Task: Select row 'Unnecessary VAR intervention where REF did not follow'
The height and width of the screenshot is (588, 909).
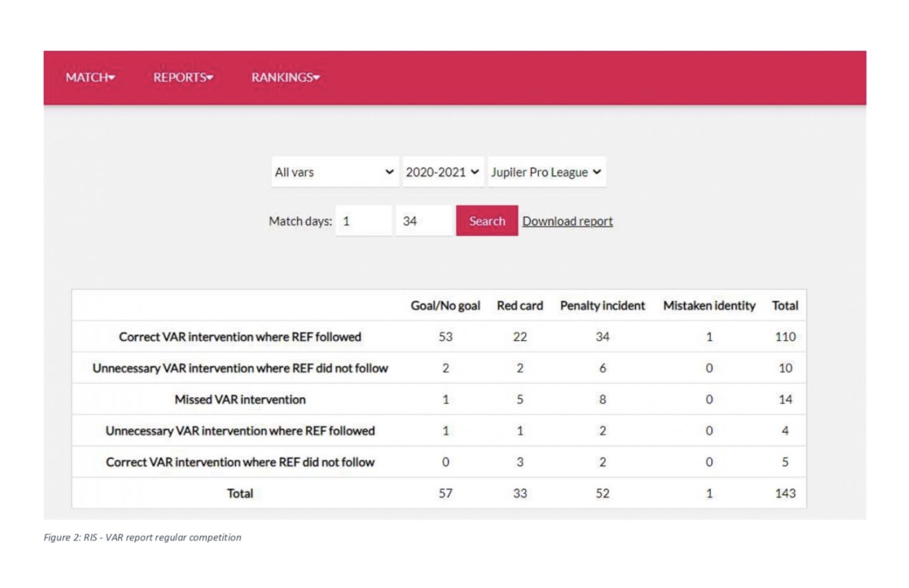Action: coord(439,368)
